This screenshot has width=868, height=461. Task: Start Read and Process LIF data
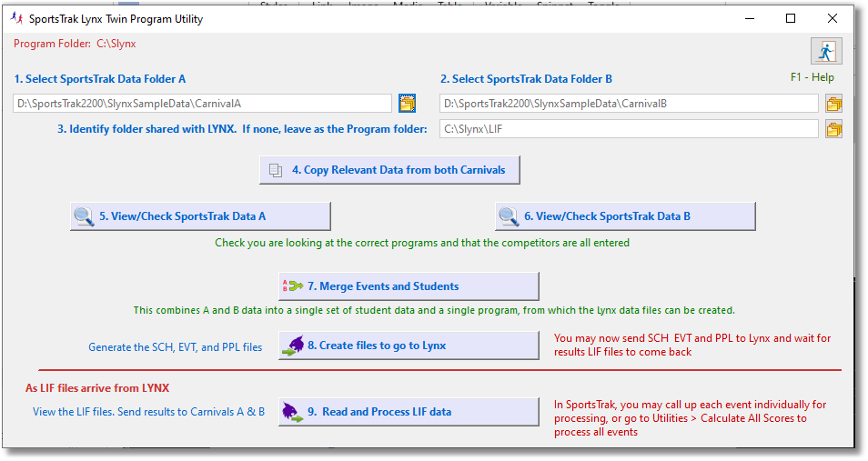point(409,412)
